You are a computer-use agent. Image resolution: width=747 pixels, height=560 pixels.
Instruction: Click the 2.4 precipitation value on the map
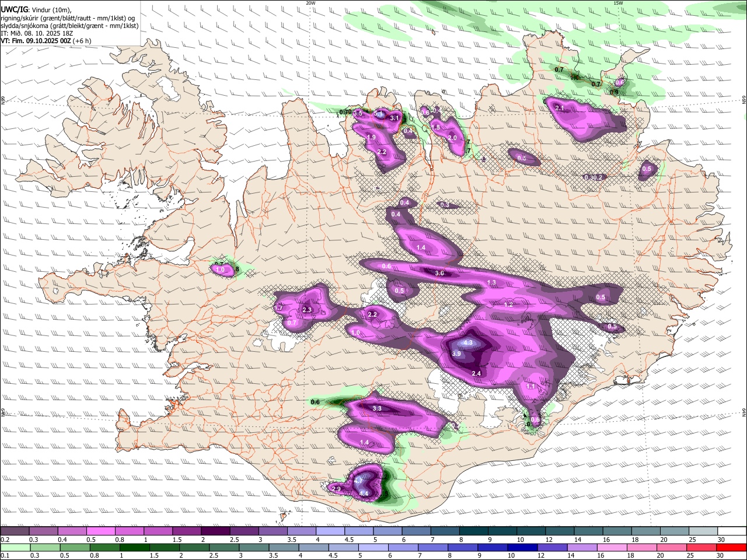[x=476, y=373]
